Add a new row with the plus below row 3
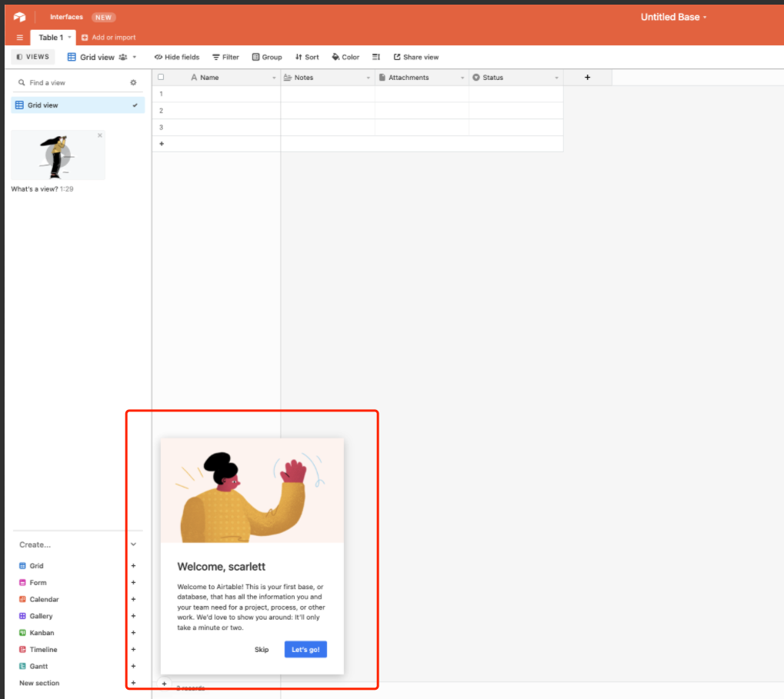The height and width of the screenshot is (699, 784). point(162,144)
